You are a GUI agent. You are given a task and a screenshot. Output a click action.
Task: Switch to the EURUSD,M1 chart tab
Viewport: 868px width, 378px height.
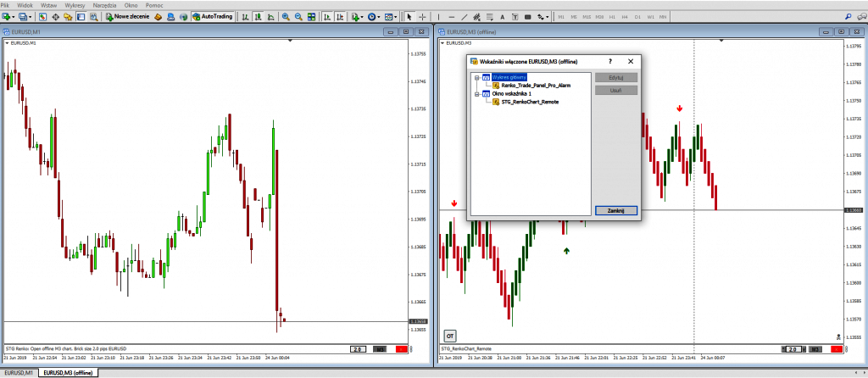(18, 373)
